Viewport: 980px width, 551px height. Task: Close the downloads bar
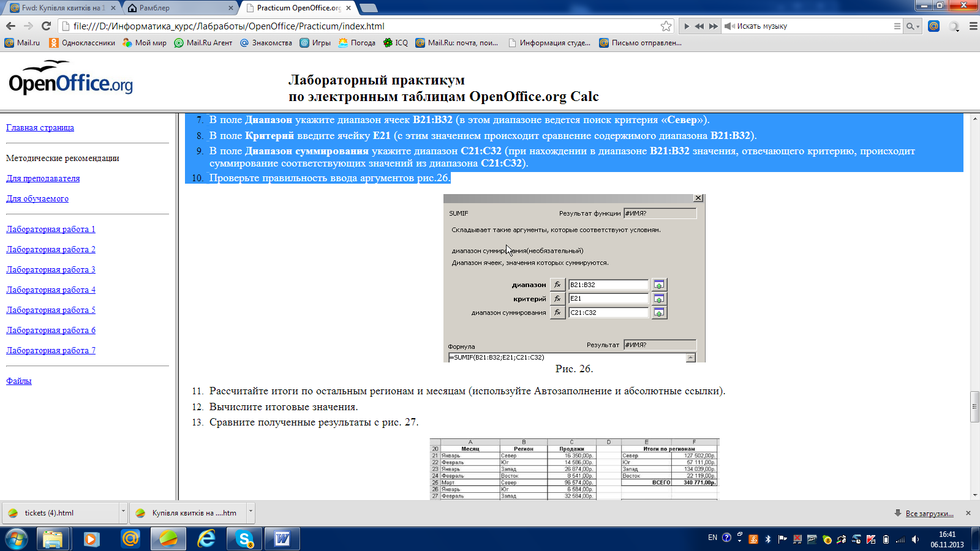point(968,513)
